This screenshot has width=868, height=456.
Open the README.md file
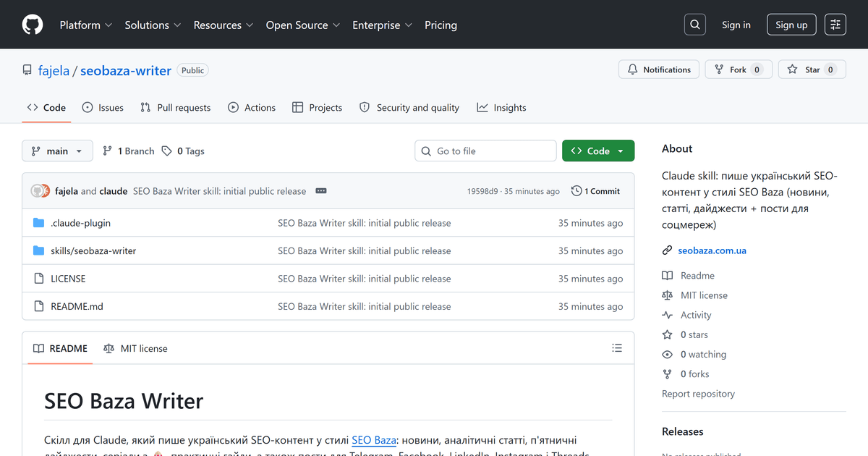77,306
